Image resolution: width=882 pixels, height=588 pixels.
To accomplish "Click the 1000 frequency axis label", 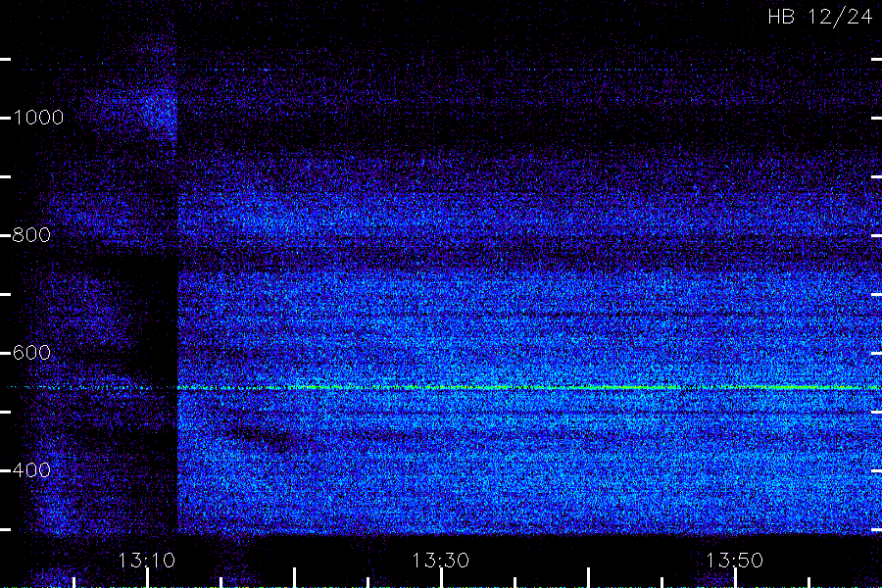I will pos(38,118).
